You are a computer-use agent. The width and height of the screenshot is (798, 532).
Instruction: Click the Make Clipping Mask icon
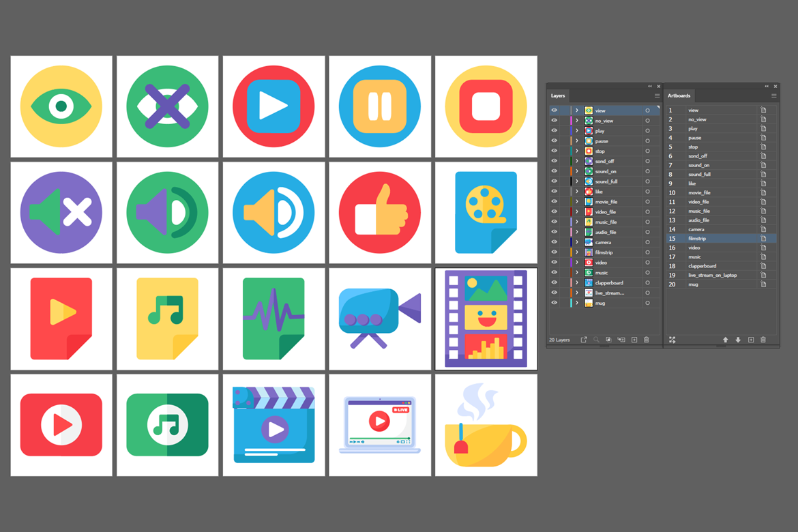pyautogui.click(x=609, y=339)
